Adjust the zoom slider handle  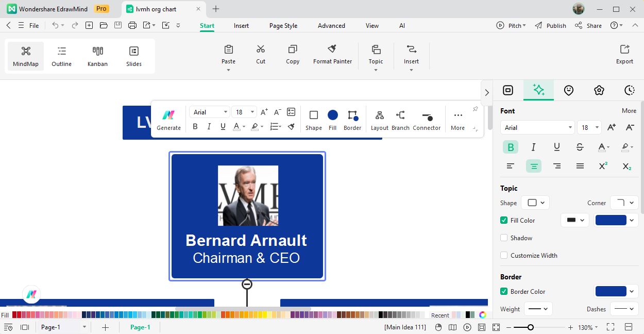[x=530, y=327]
